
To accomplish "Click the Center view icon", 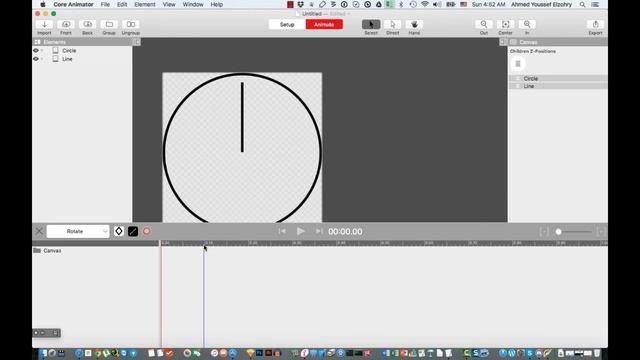I will [505, 24].
